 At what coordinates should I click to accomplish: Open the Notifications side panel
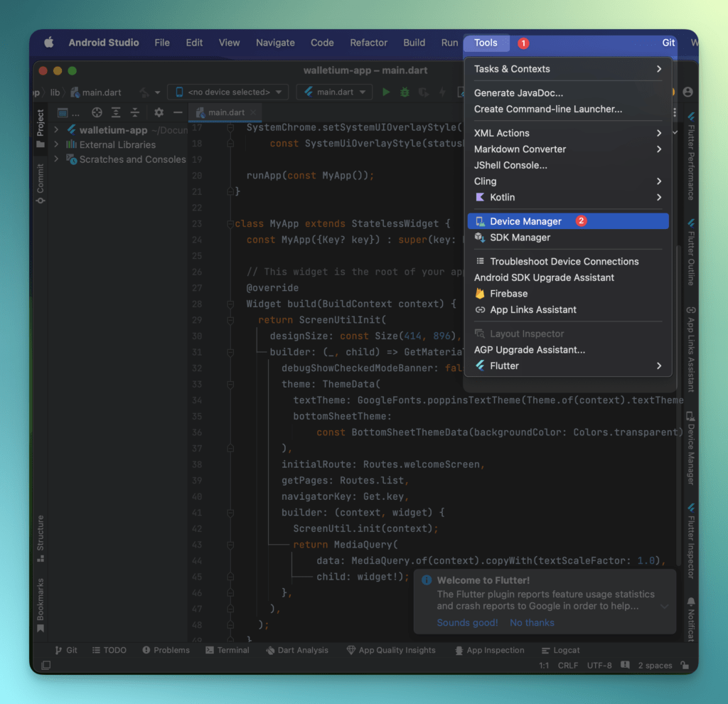(x=691, y=619)
